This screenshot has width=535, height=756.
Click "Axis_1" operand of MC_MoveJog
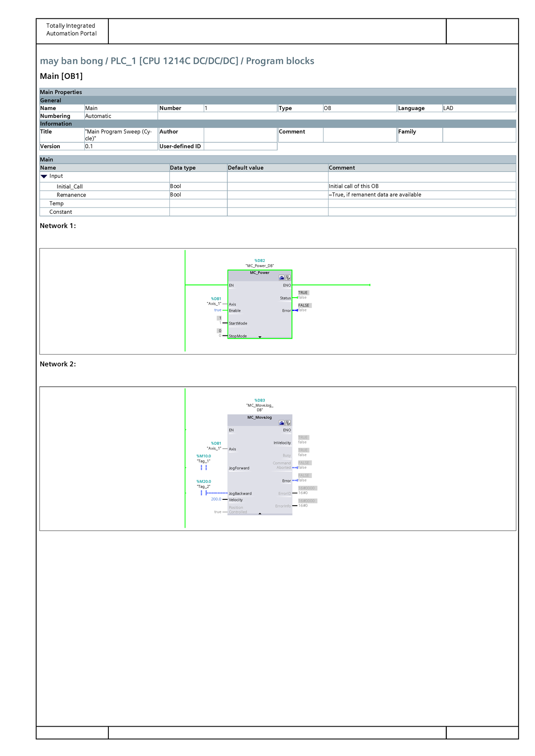(214, 449)
